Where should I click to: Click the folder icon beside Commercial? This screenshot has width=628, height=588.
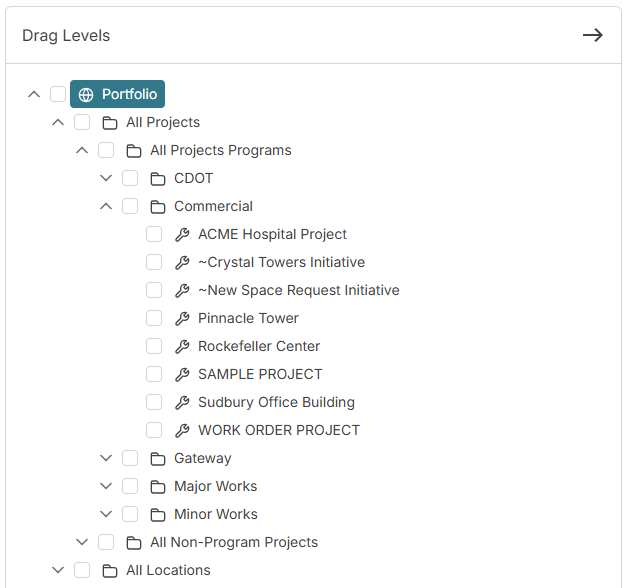(x=158, y=207)
